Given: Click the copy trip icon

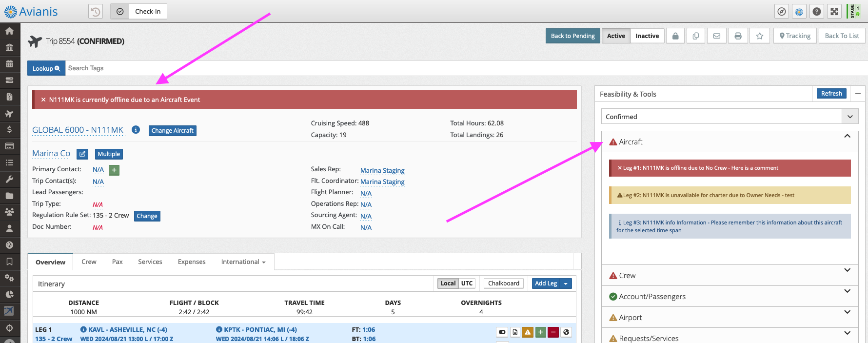Looking at the screenshot, I should (x=696, y=36).
